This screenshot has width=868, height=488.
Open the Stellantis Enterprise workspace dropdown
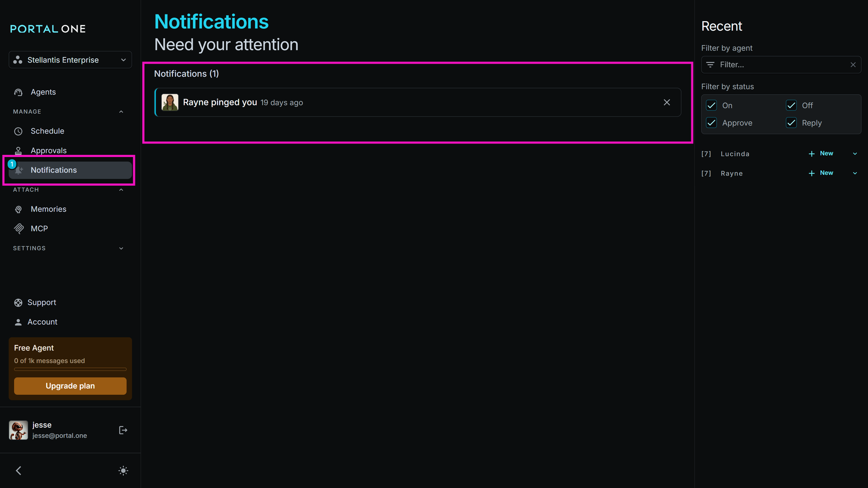coord(70,60)
